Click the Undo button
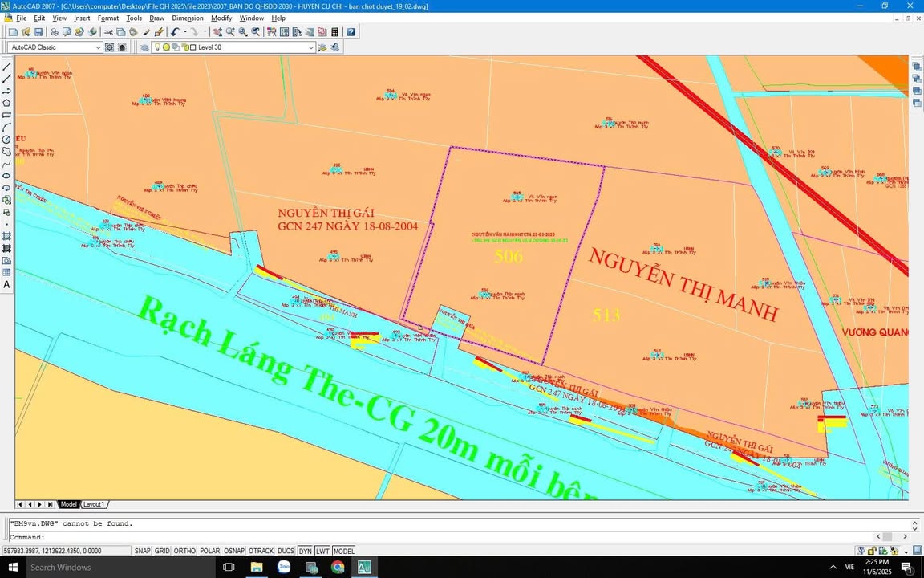Image resolution: width=924 pixels, height=578 pixels. tap(175, 32)
